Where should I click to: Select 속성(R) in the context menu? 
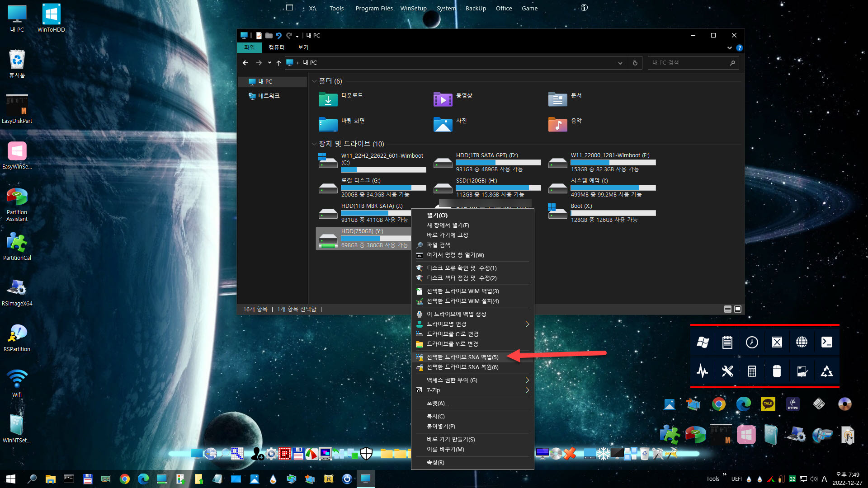click(472, 462)
